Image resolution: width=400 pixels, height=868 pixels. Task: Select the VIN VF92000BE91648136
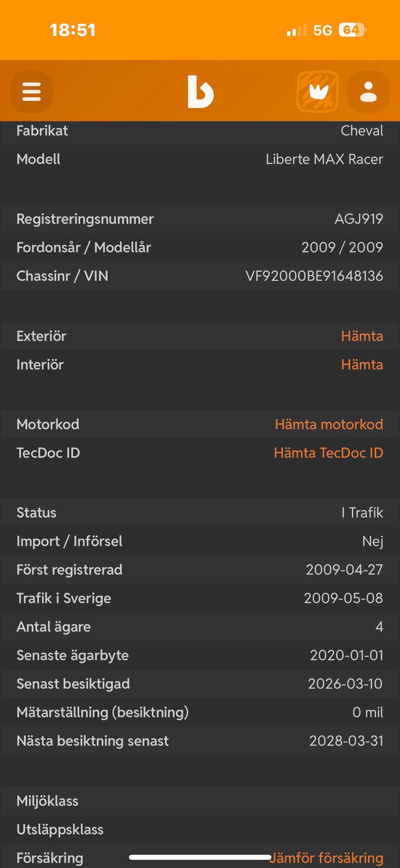314,276
